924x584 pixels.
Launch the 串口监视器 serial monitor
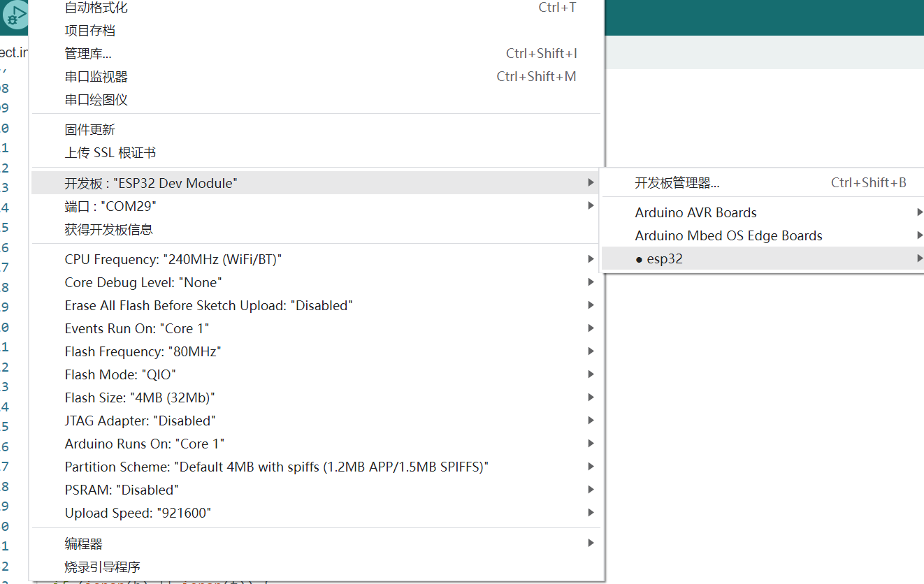coord(316,77)
